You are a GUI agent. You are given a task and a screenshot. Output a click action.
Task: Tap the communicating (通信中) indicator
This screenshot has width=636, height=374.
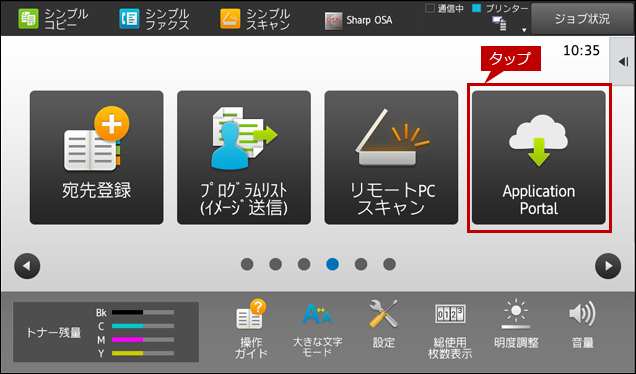[445, 9]
